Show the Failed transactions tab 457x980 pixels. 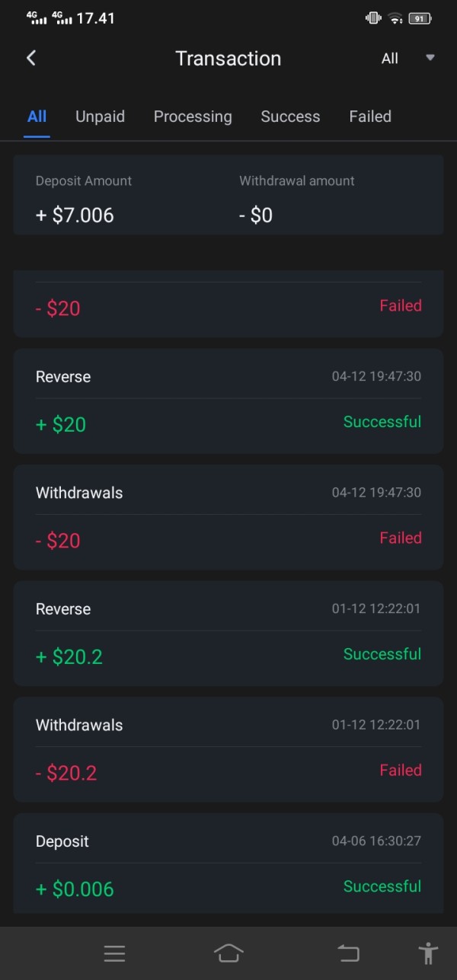point(370,117)
